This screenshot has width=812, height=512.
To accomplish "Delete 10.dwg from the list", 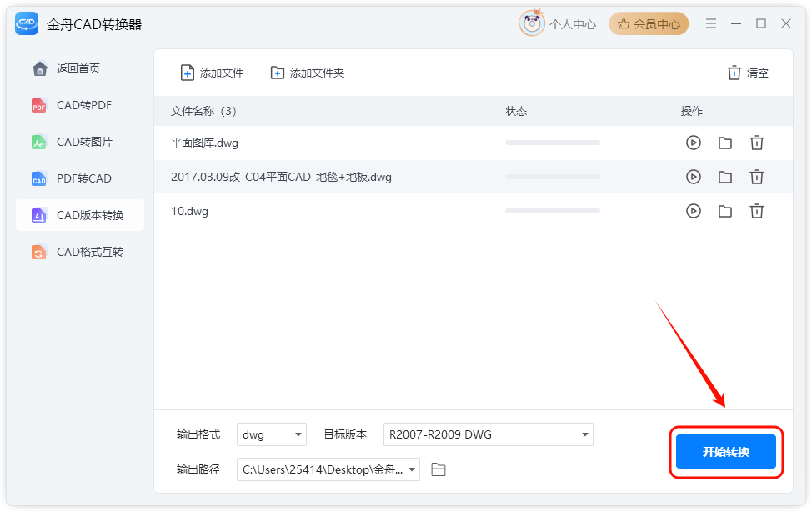I will [x=757, y=211].
